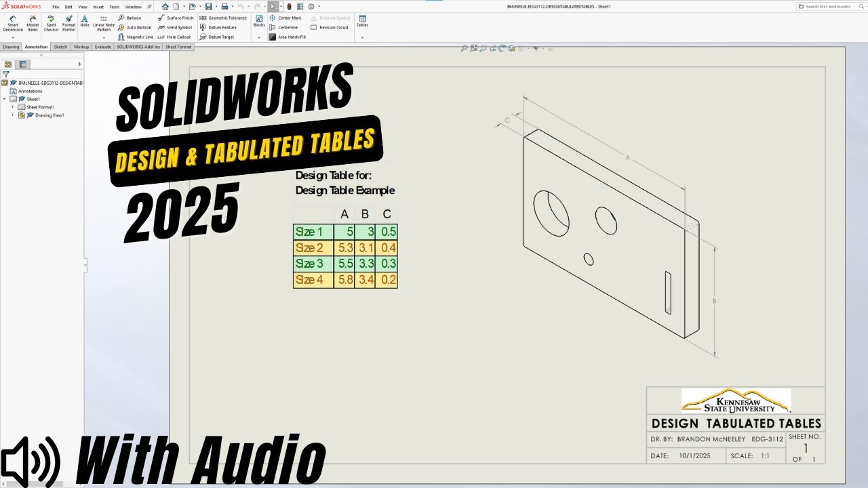
Task: Collapse the Sheet1 tree node
Action: pyautogui.click(x=5, y=99)
